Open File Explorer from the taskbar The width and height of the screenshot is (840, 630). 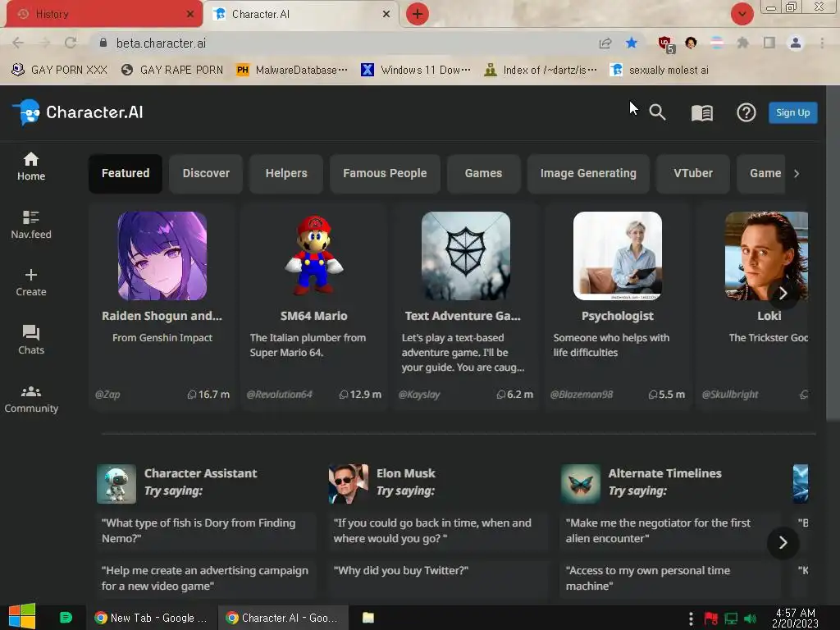pyautogui.click(x=368, y=618)
